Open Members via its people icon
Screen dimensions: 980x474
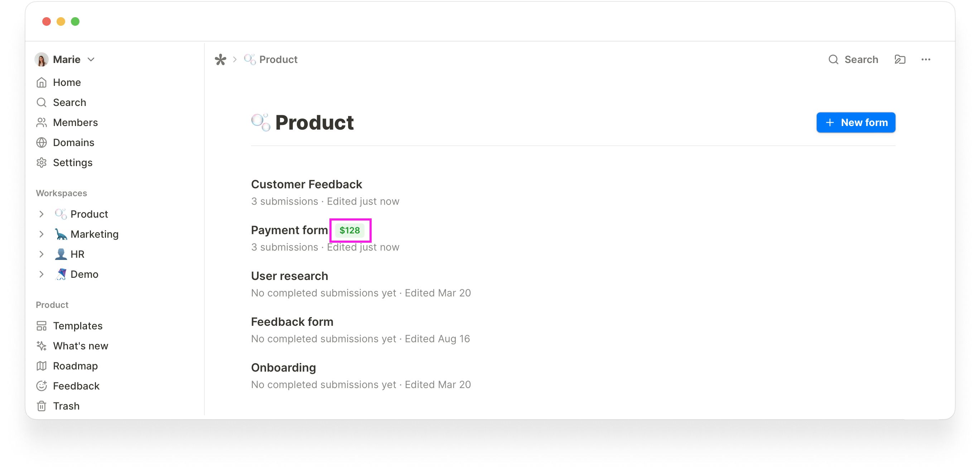(x=42, y=122)
